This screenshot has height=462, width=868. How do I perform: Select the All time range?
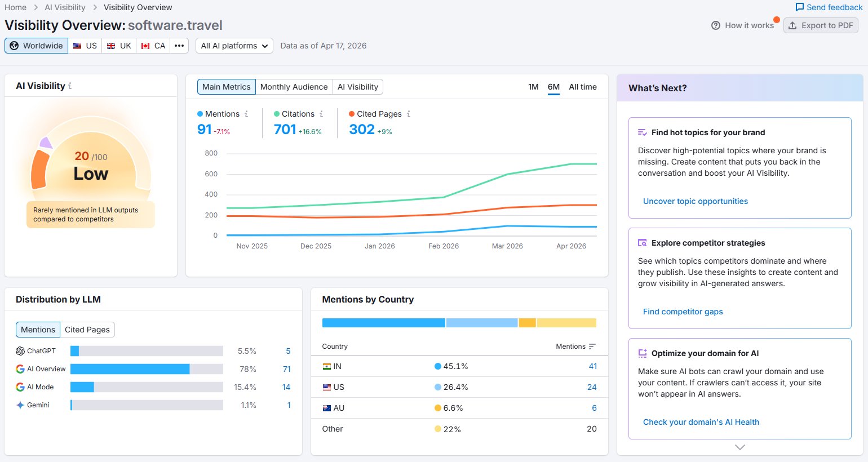tap(583, 87)
